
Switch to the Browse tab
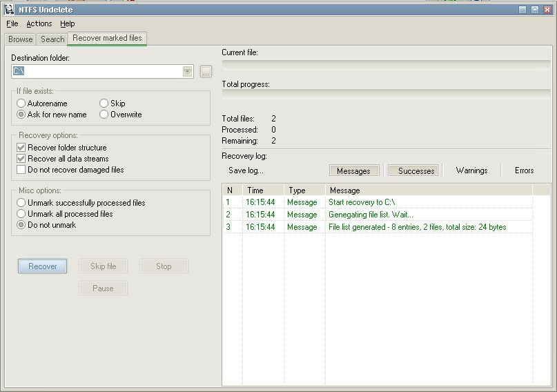[20, 39]
